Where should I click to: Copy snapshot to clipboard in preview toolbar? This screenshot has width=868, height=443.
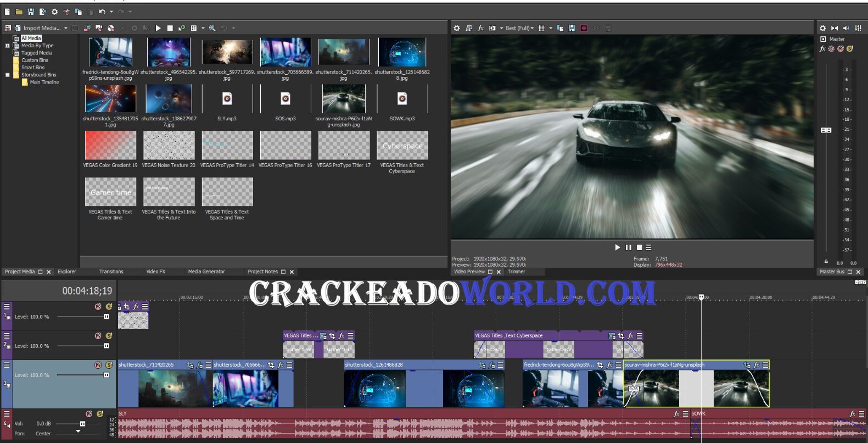[560, 28]
